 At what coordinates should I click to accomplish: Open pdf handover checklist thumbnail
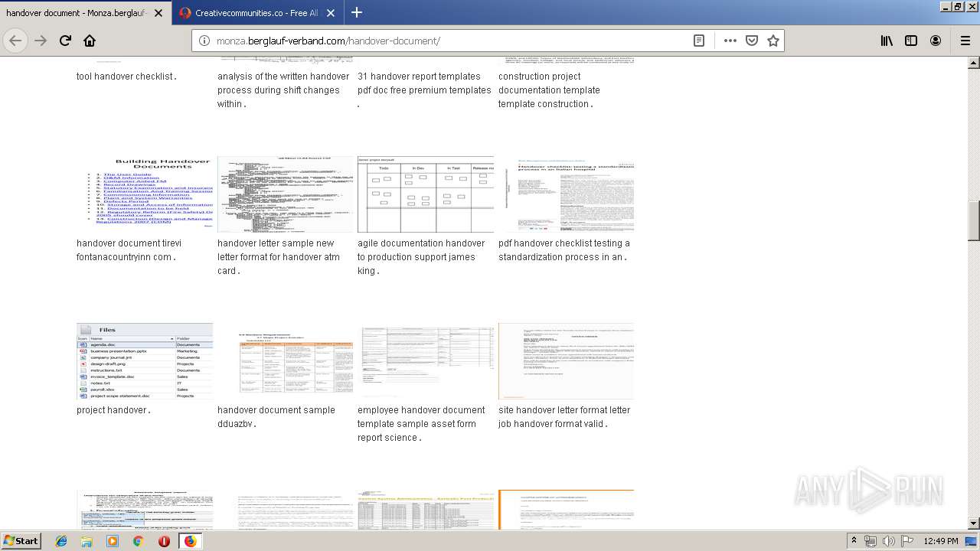pos(567,194)
